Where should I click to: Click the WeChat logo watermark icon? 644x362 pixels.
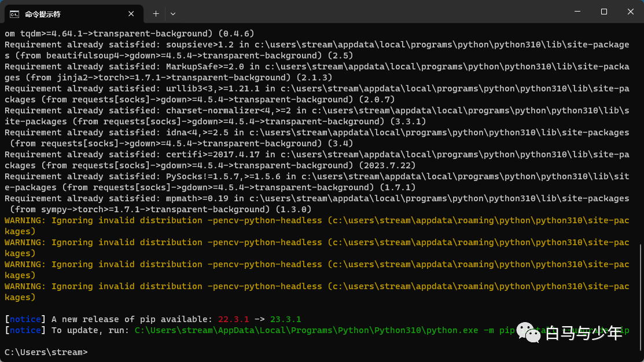[x=528, y=333]
